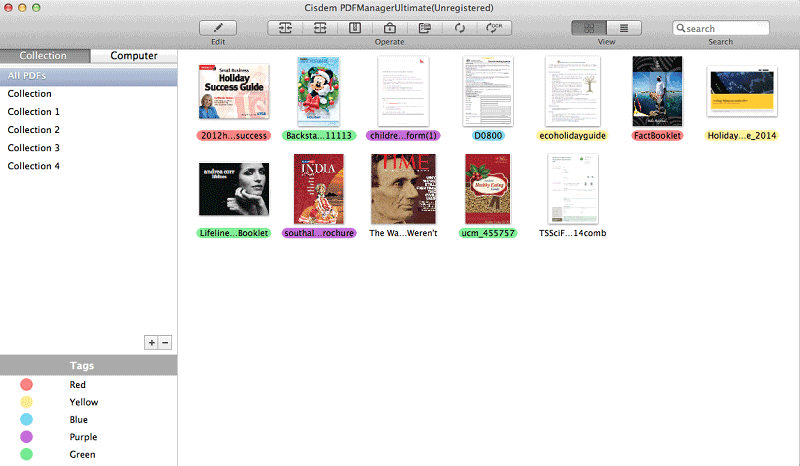Select the TIME magazine cover thumbnail
Viewport: 800px width, 466px height.
[403, 189]
